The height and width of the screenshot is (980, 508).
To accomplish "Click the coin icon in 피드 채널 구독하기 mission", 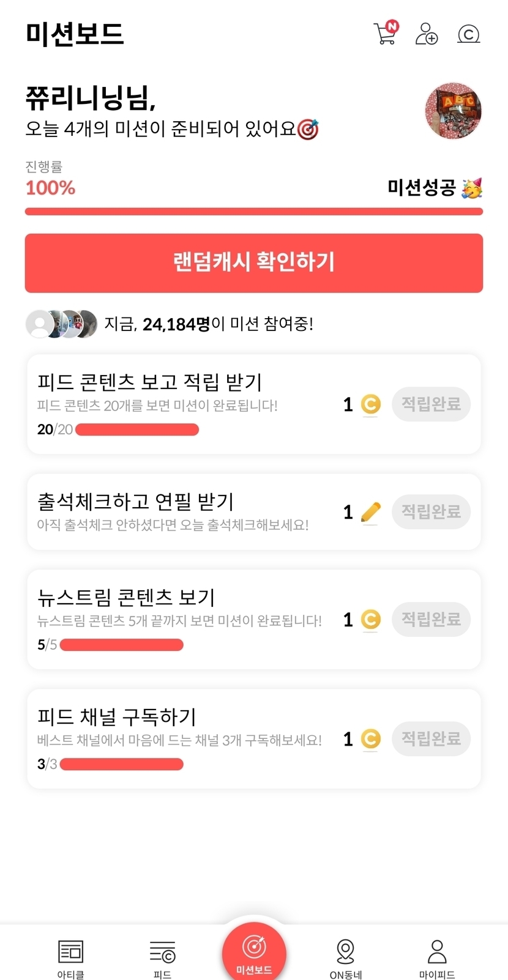I will 370,739.
